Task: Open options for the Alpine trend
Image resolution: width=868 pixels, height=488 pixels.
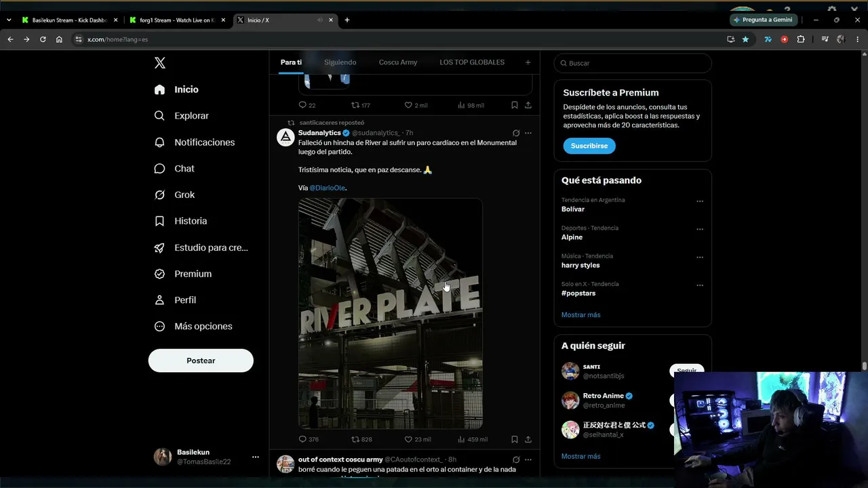Action: point(700,229)
